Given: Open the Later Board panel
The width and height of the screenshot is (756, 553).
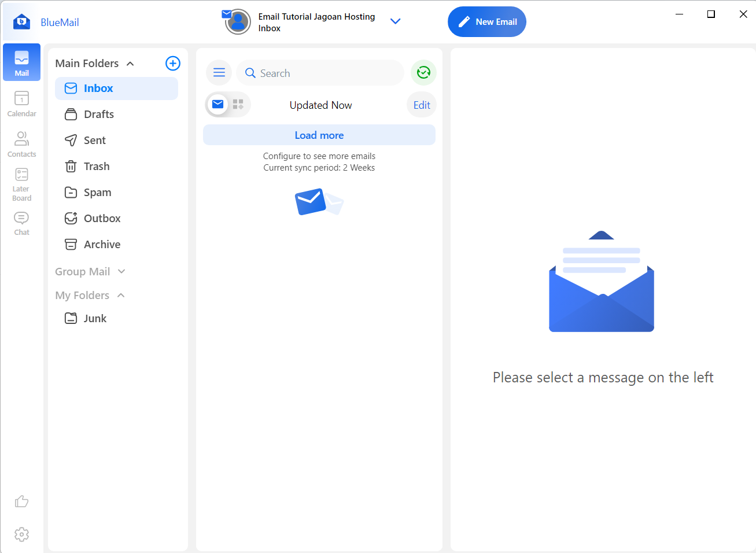Looking at the screenshot, I should tap(21, 182).
